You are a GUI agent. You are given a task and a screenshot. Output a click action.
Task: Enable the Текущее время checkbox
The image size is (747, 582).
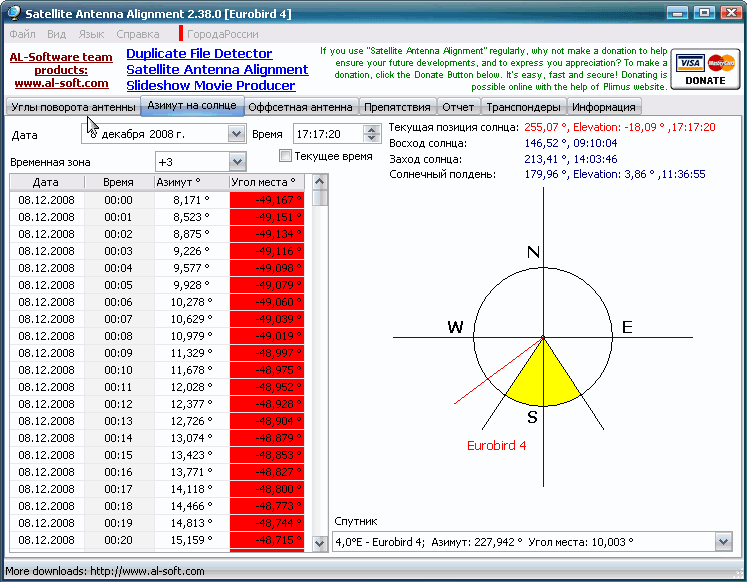[x=285, y=156]
